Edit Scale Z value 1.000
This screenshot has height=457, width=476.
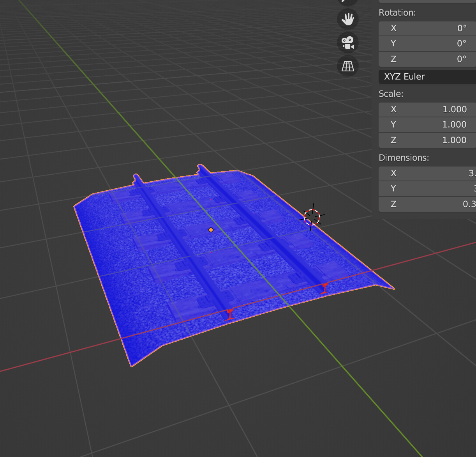pyautogui.click(x=427, y=140)
